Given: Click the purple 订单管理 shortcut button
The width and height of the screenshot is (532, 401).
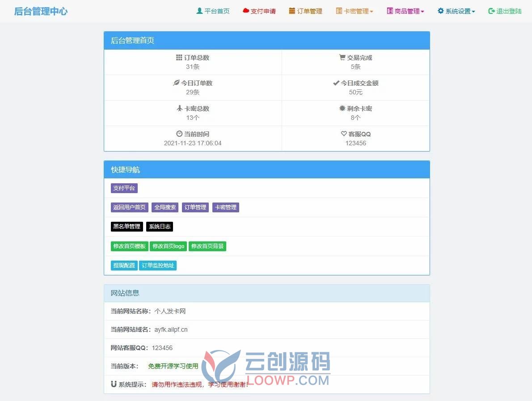Looking at the screenshot, I should tap(195, 207).
